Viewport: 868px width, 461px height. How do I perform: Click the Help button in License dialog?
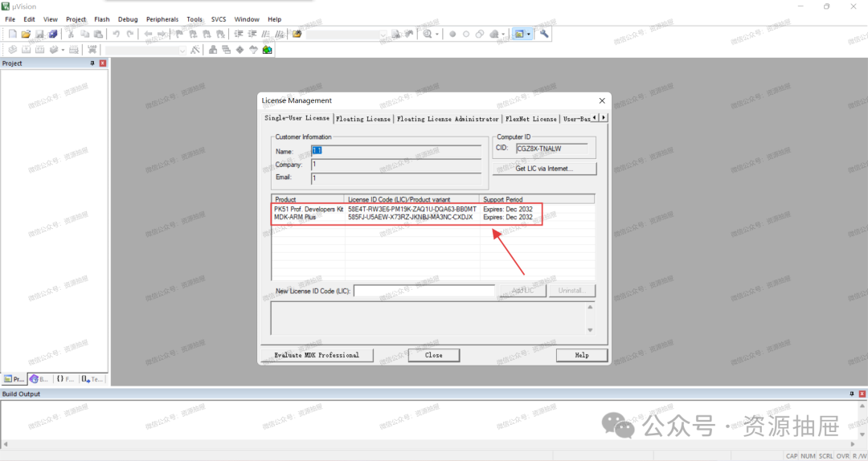pyautogui.click(x=582, y=355)
